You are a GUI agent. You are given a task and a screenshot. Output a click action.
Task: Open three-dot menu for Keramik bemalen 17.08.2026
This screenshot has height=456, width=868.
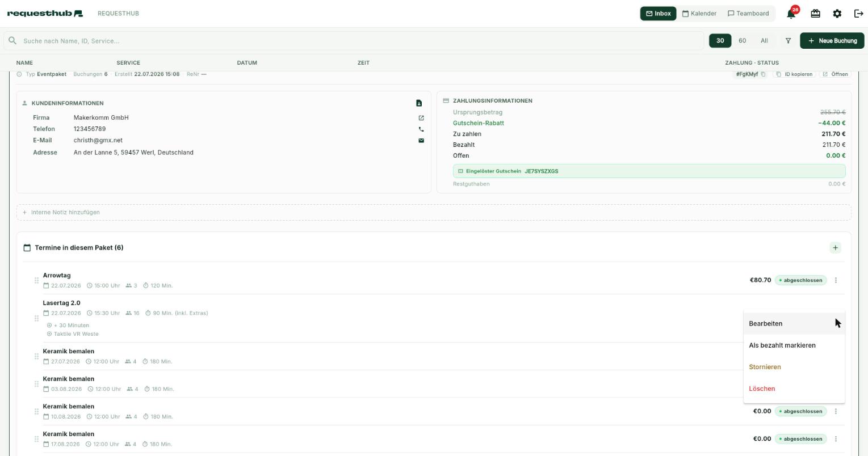click(x=836, y=439)
